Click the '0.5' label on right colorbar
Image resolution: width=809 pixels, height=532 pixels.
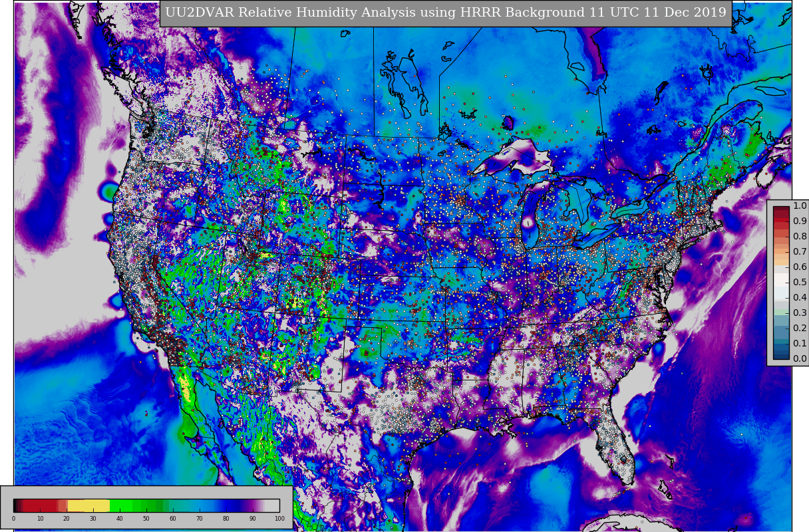(800, 283)
